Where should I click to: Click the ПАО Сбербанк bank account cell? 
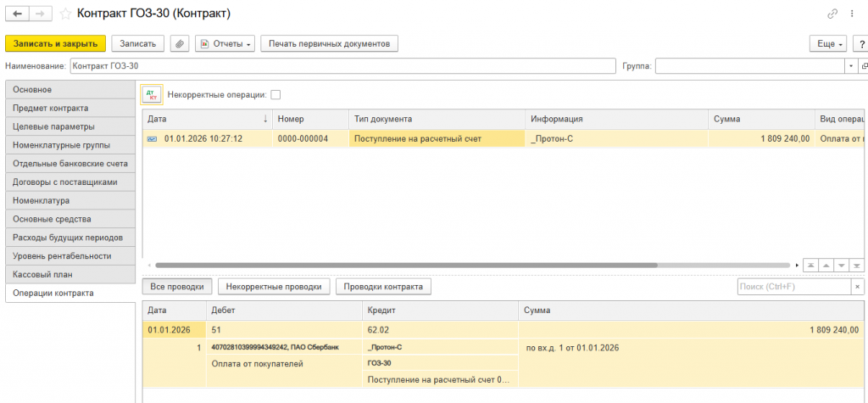point(284,347)
